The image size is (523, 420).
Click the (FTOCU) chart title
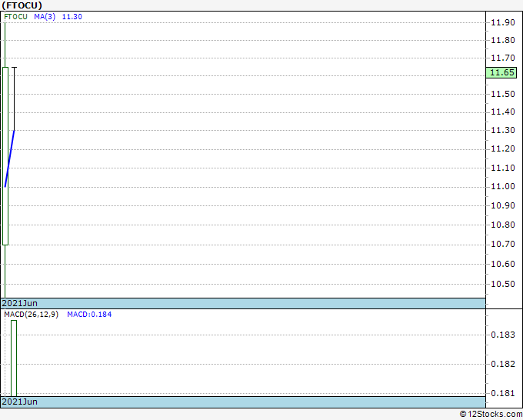(x=22, y=5)
